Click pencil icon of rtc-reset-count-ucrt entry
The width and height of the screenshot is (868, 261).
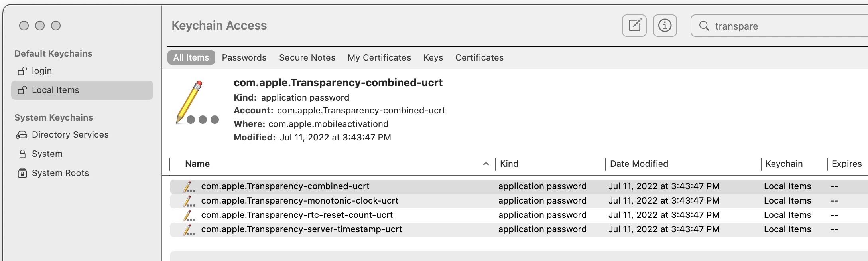pyautogui.click(x=188, y=216)
